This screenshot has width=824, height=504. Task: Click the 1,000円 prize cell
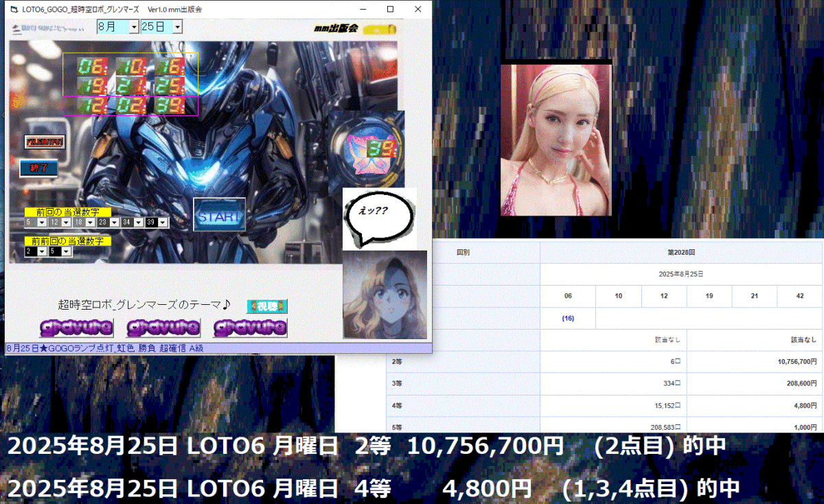coord(755,425)
